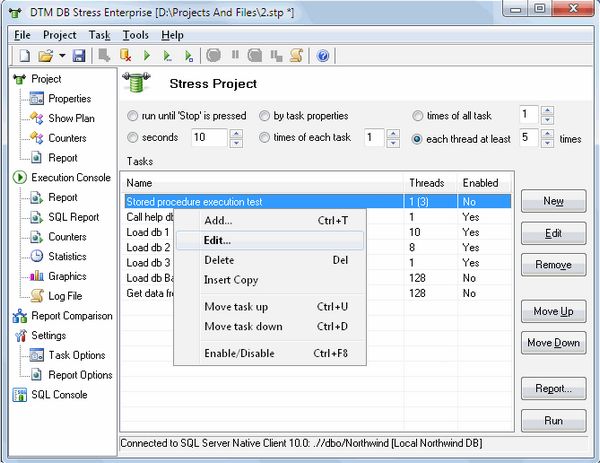Click the Remove button

553,265
